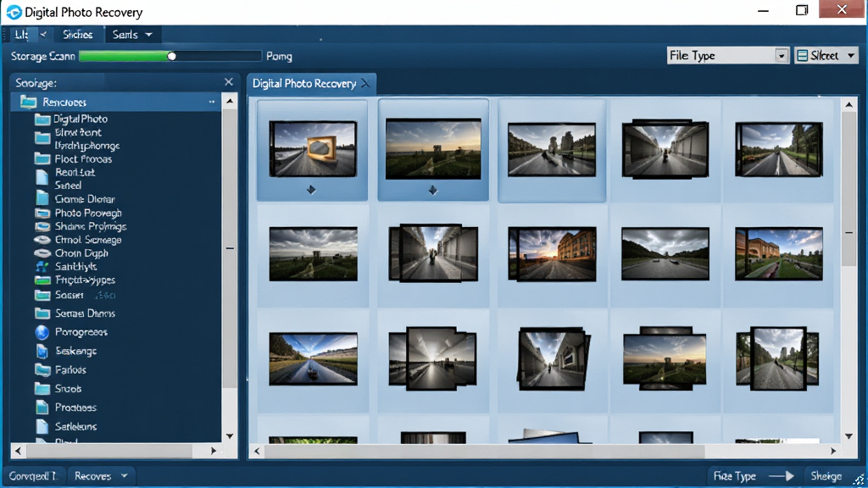Expand the Recoves dropdown arrow in bottom bar
Image resolution: width=868 pixels, height=488 pixels.
pos(124,476)
